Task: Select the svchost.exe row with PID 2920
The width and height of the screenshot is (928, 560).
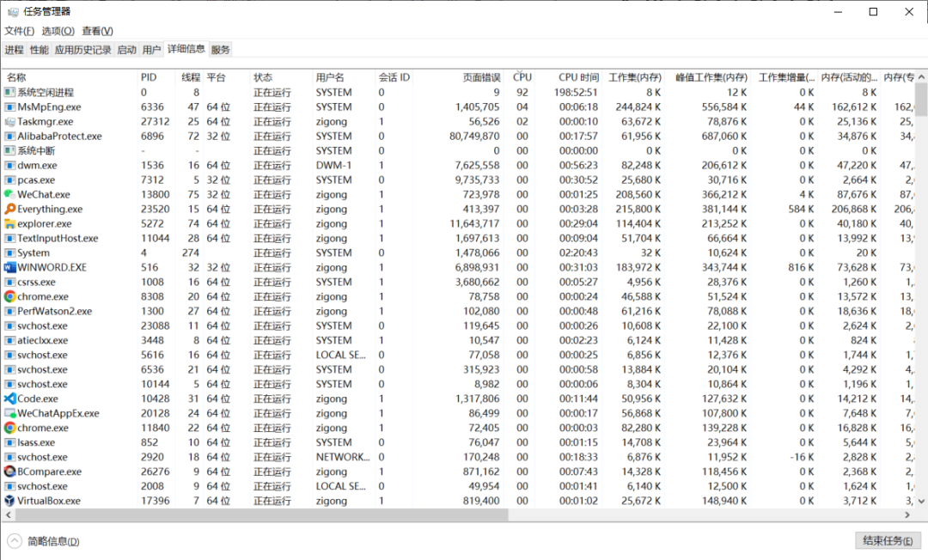Action: coord(459,457)
